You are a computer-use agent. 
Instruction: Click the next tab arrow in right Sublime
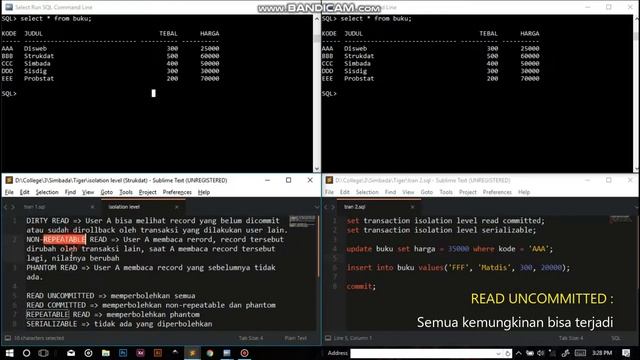tap(333, 207)
